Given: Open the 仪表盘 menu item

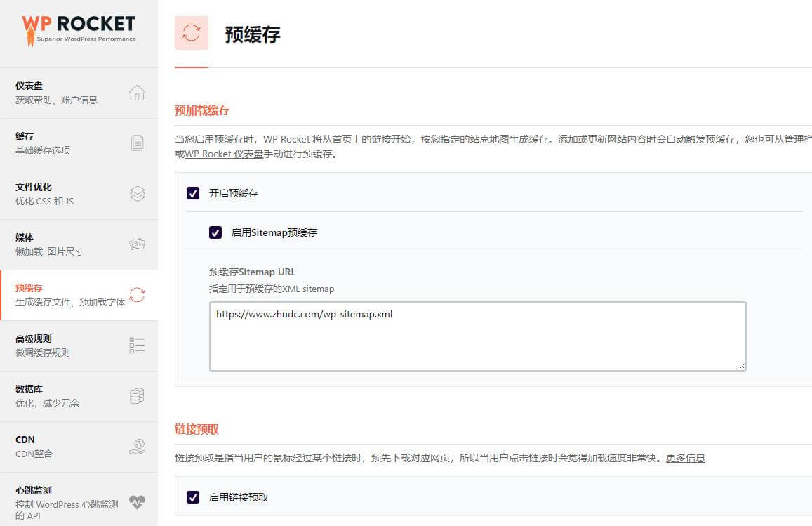Looking at the screenshot, I should click(x=29, y=86).
